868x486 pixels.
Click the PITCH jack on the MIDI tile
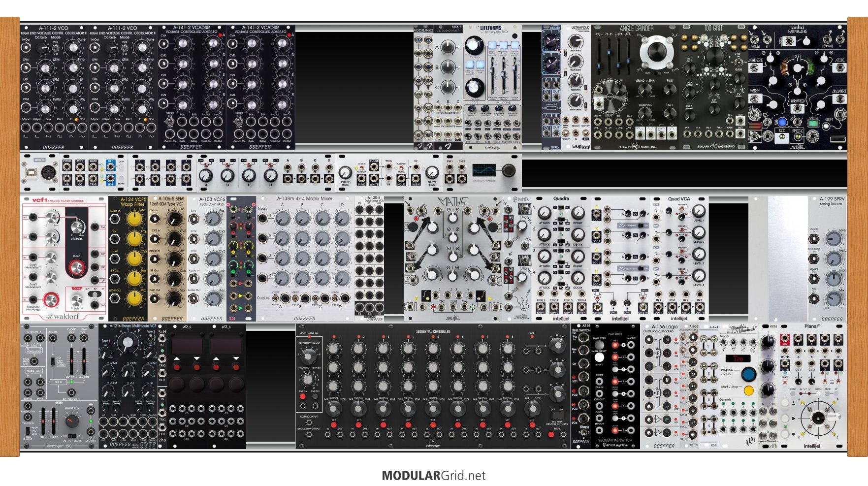pyautogui.click(x=67, y=167)
